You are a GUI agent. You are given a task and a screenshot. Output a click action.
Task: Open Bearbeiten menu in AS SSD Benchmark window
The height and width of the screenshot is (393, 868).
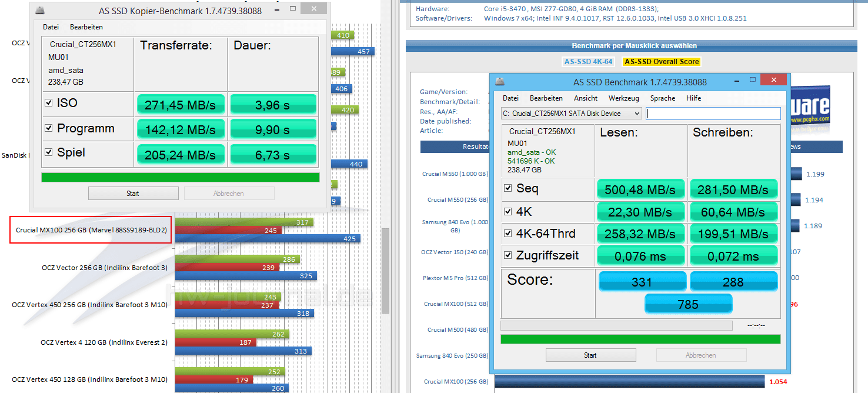click(x=546, y=98)
